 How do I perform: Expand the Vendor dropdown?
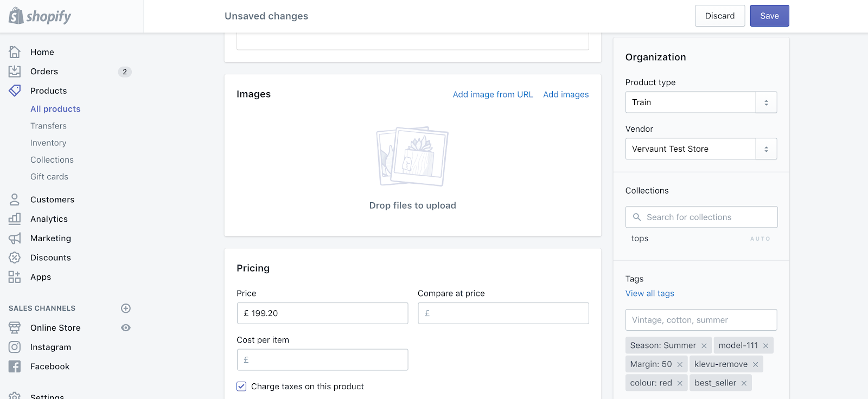coord(766,149)
